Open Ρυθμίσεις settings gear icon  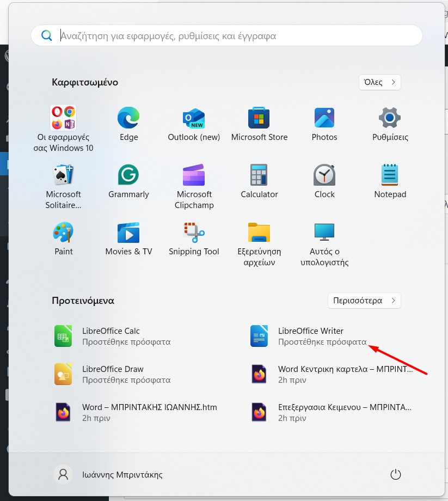(390, 118)
